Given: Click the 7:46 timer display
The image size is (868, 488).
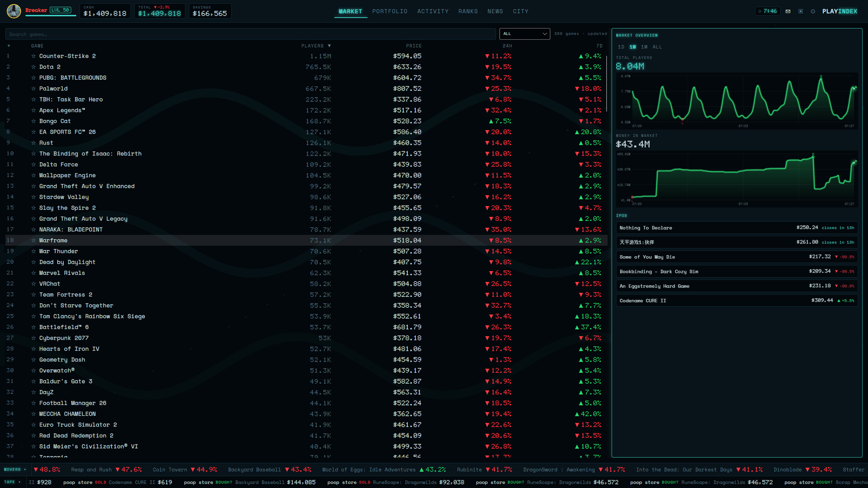Looking at the screenshot, I should 768,11.
